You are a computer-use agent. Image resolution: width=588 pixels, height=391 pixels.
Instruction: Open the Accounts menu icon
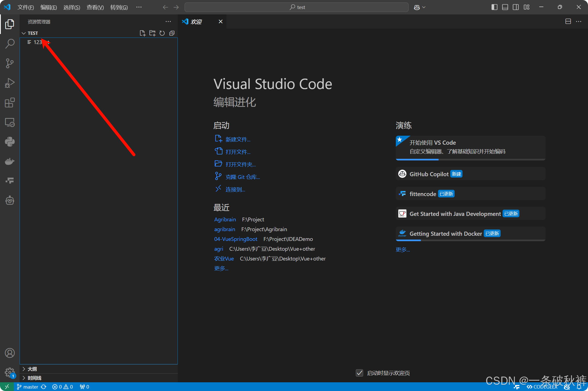pyautogui.click(x=10, y=353)
